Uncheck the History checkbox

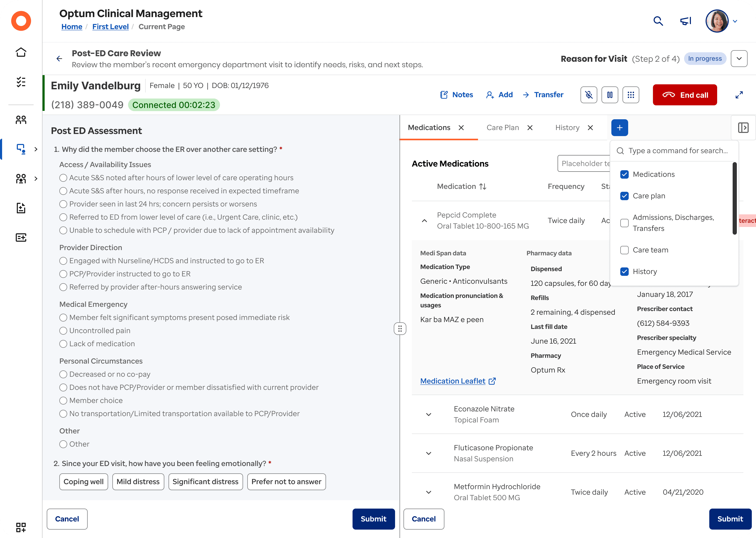(x=624, y=272)
